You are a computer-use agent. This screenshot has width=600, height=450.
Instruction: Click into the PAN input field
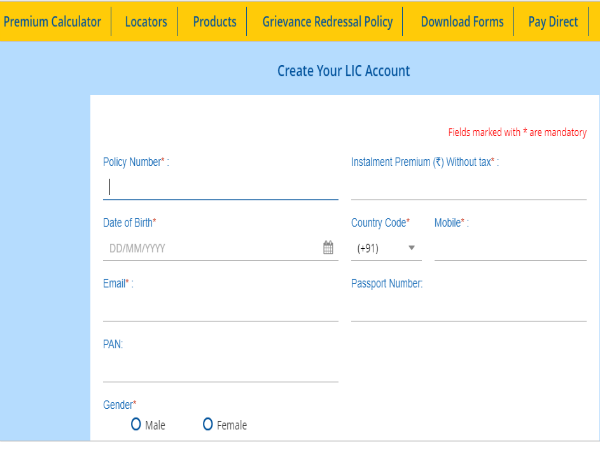tap(220, 370)
